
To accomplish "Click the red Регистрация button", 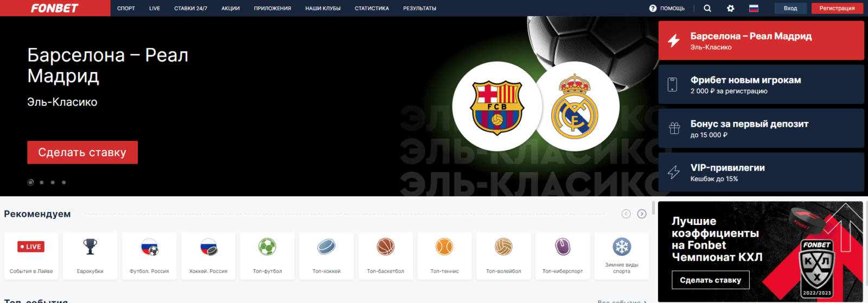I will pos(837,8).
